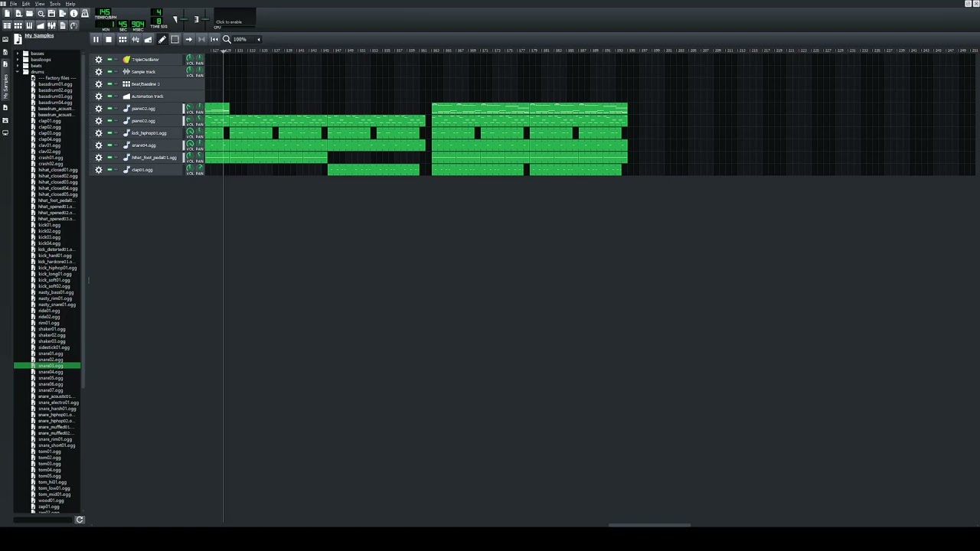Click the TripleOscillator track name button
The width and height of the screenshot is (980, 551).
pos(152,60)
